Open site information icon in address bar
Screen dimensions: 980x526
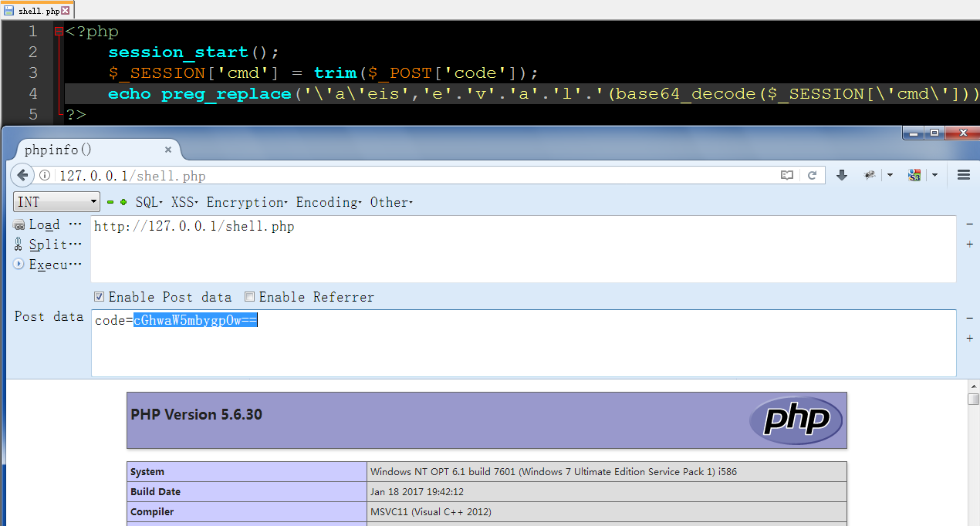45,176
